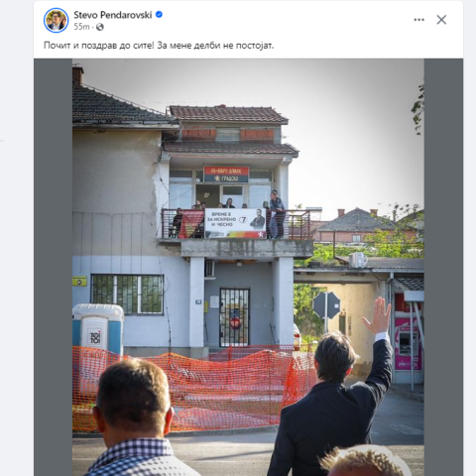476x476 pixels.
Task: Open Stevo Pendarovski's profile picture
Action: tap(56, 20)
